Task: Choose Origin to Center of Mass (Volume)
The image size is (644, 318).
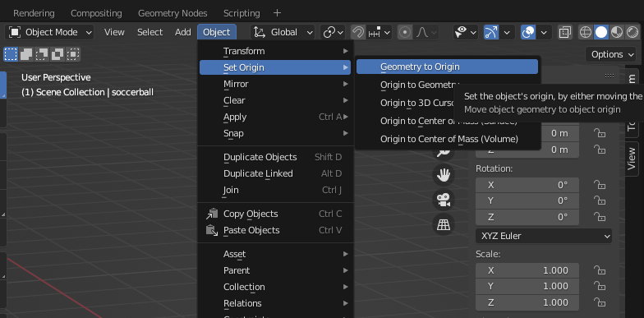Action: [447, 139]
